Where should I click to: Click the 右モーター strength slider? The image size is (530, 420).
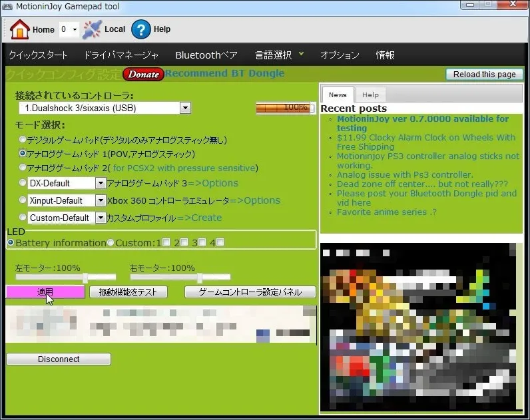(x=180, y=277)
